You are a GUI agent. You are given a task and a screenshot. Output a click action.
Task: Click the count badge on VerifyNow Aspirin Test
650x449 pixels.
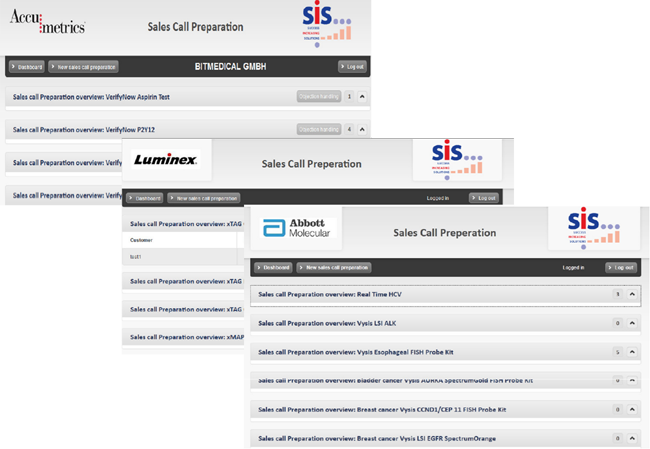click(349, 97)
